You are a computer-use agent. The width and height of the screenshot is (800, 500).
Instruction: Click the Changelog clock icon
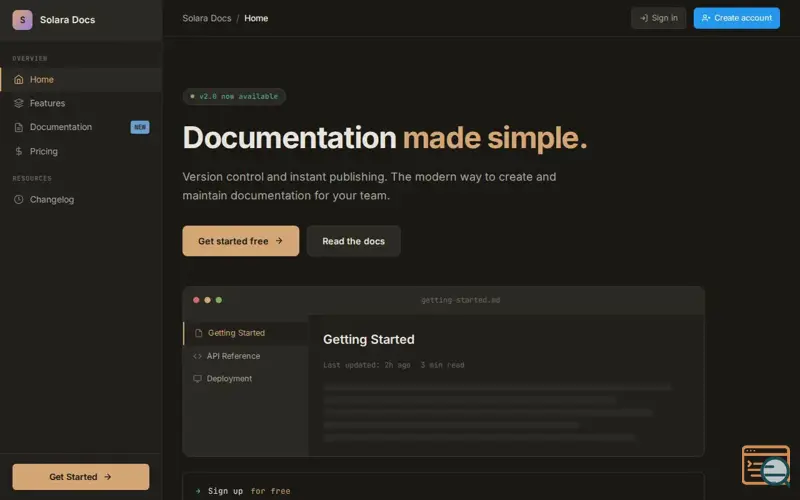click(x=19, y=199)
